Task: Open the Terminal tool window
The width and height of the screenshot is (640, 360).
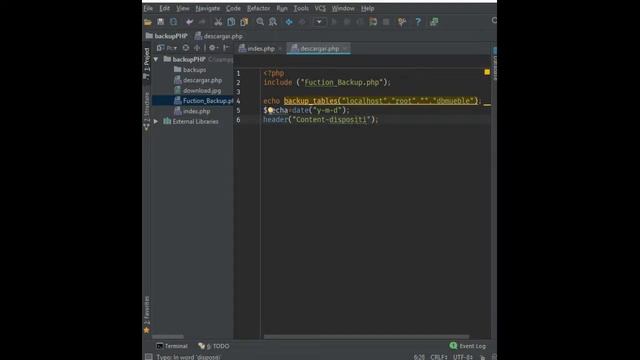Action: (171, 346)
